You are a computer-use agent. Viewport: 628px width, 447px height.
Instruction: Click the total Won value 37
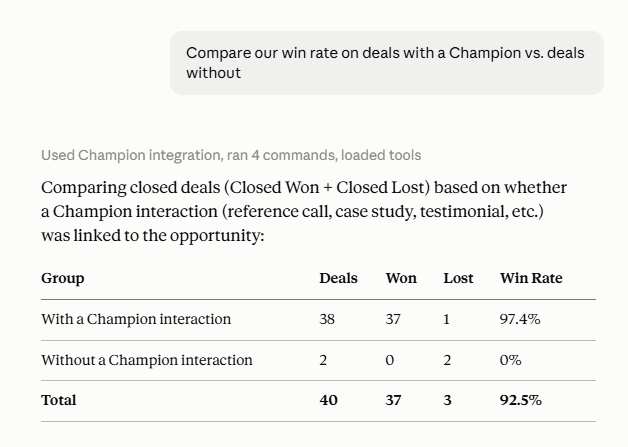pos(393,400)
